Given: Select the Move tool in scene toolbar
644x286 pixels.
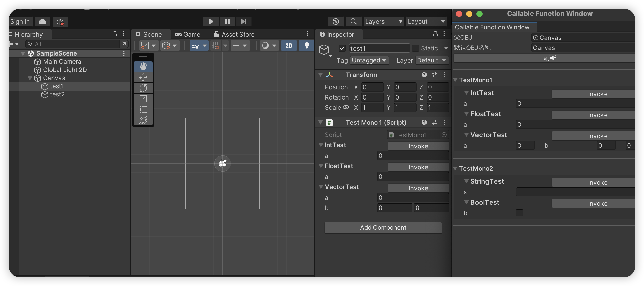Looking at the screenshot, I should (x=143, y=77).
